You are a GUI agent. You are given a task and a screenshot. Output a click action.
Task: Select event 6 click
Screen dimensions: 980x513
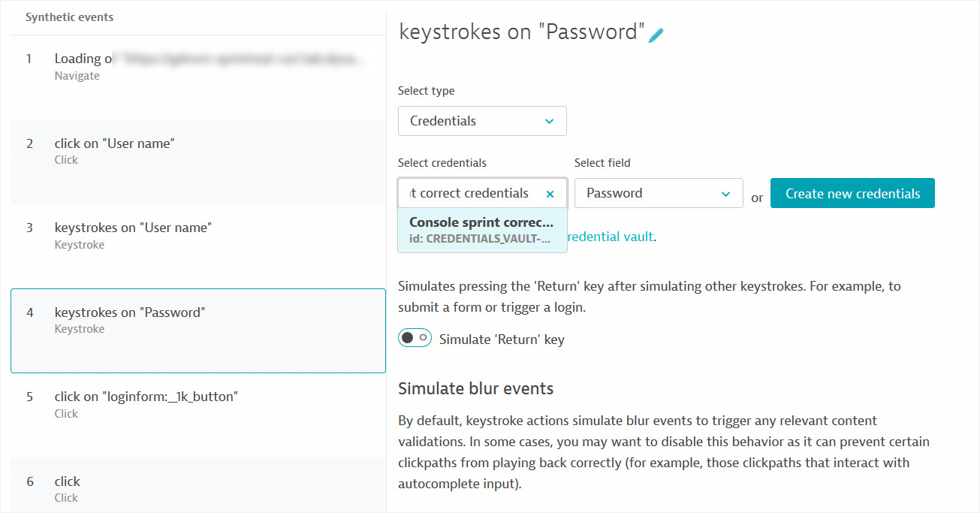click(x=198, y=485)
